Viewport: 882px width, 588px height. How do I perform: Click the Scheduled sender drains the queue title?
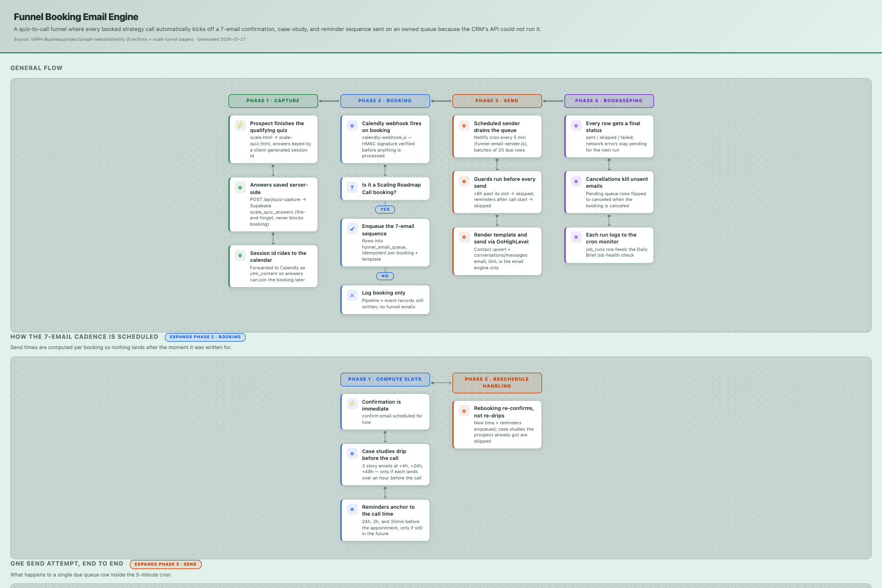click(x=497, y=127)
